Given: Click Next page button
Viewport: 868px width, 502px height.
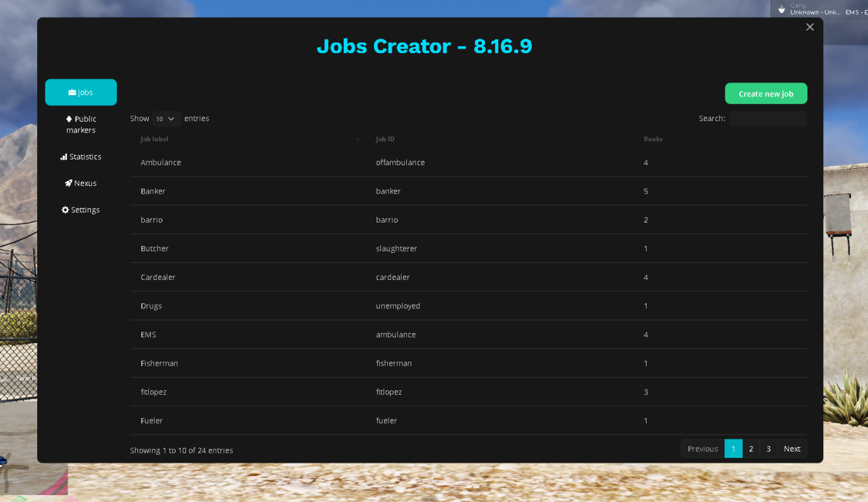Looking at the screenshot, I should 792,448.
